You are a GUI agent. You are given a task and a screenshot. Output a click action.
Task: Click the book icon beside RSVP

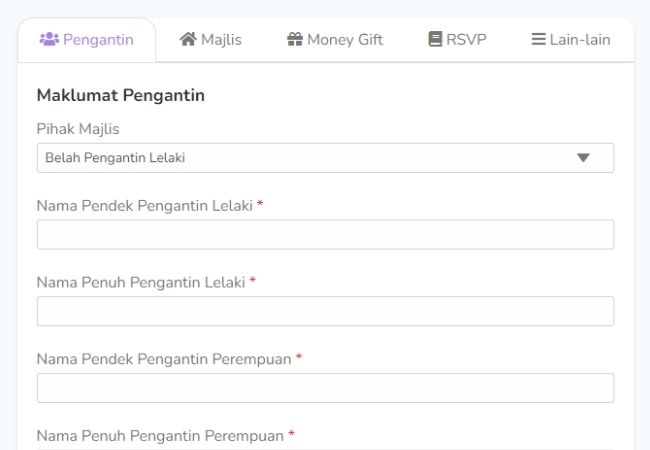click(x=435, y=39)
